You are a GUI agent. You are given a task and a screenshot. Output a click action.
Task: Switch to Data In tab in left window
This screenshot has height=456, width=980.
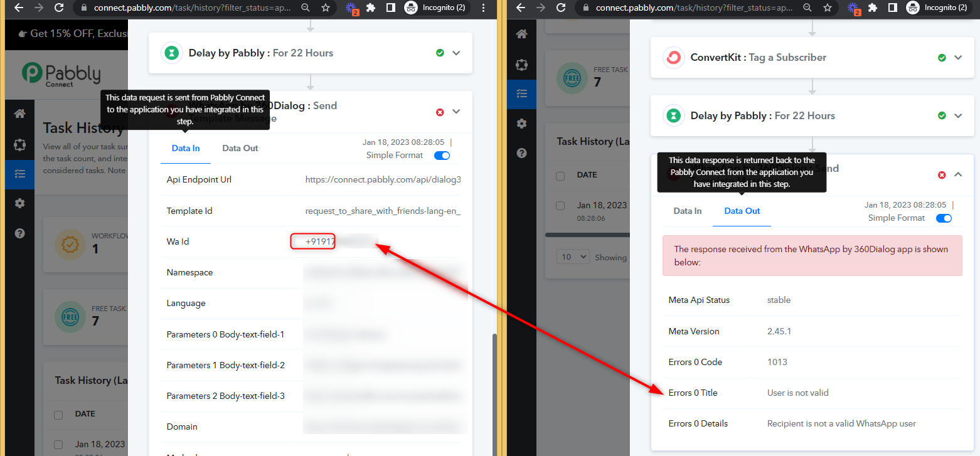click(186, 149)
